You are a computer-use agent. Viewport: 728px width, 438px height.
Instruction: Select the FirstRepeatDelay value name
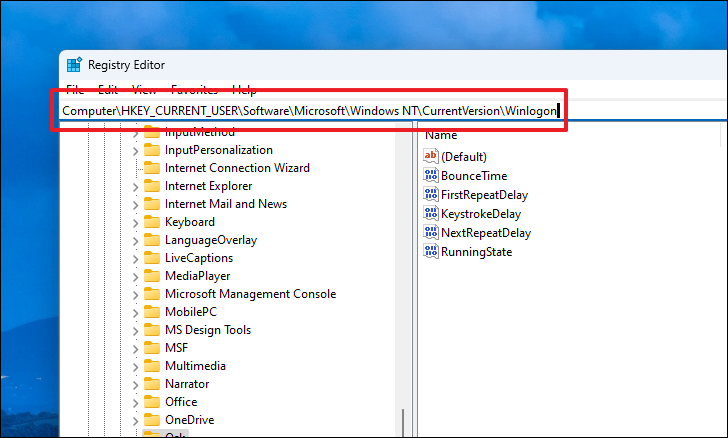484,195
